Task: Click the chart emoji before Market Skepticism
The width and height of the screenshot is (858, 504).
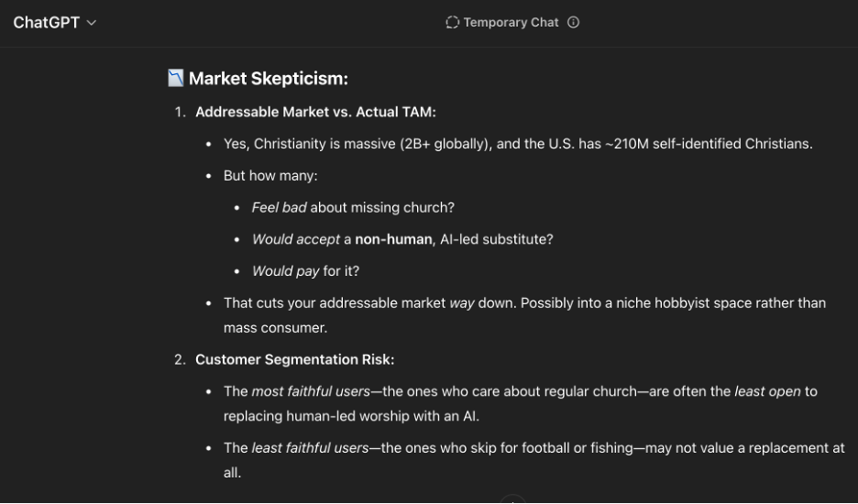Action: (x=176, y=78)
